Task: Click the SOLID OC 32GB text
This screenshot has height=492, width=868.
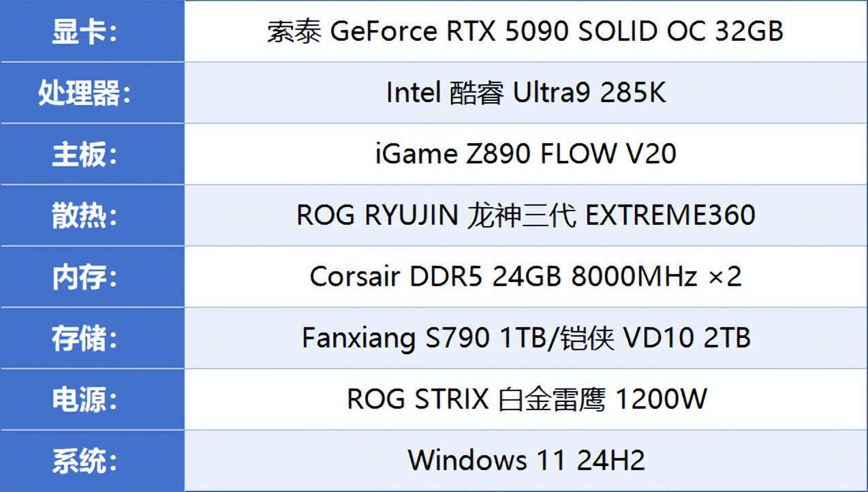Action: point(681,32)
